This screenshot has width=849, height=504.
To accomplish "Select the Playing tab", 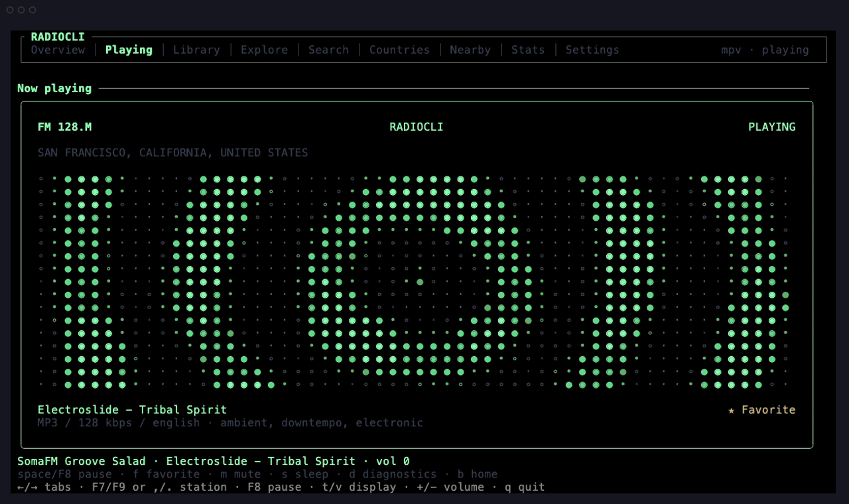I will click(x=129, y=50).
